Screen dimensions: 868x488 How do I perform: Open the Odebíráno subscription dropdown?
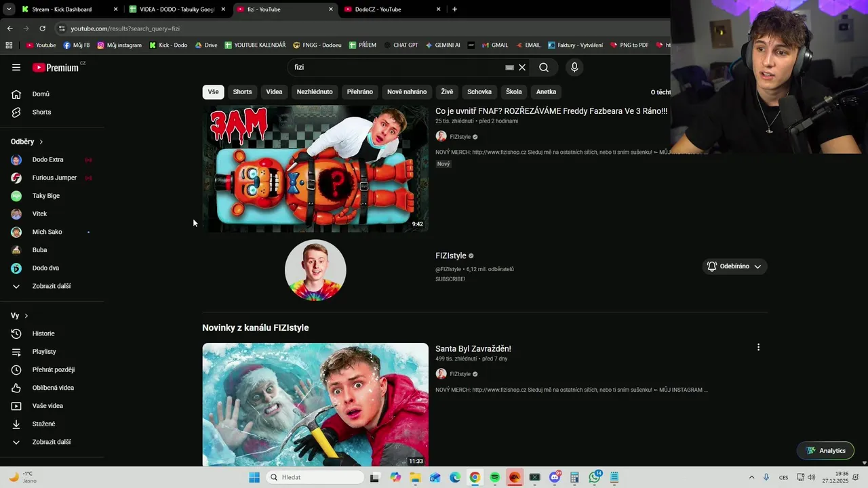[x=734, y=266]
